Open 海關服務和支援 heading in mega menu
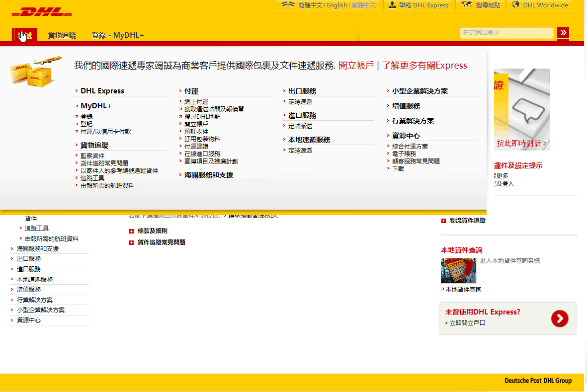 pos(208,175)
